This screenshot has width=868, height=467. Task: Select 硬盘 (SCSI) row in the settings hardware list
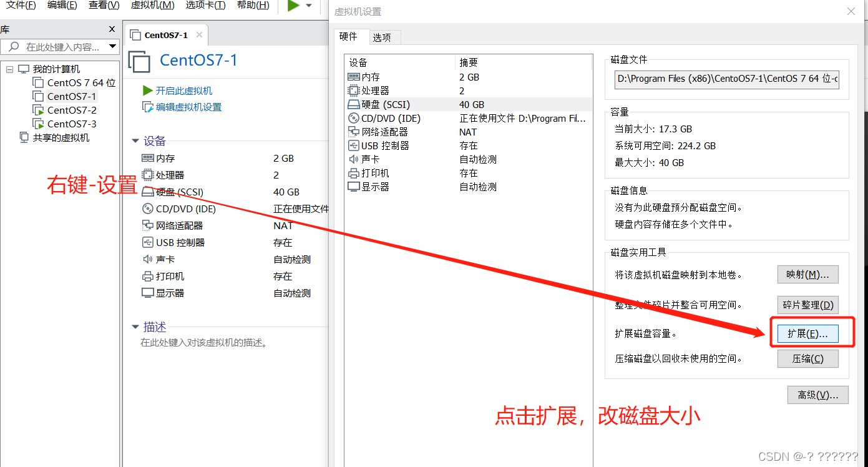tap(469, 105)
